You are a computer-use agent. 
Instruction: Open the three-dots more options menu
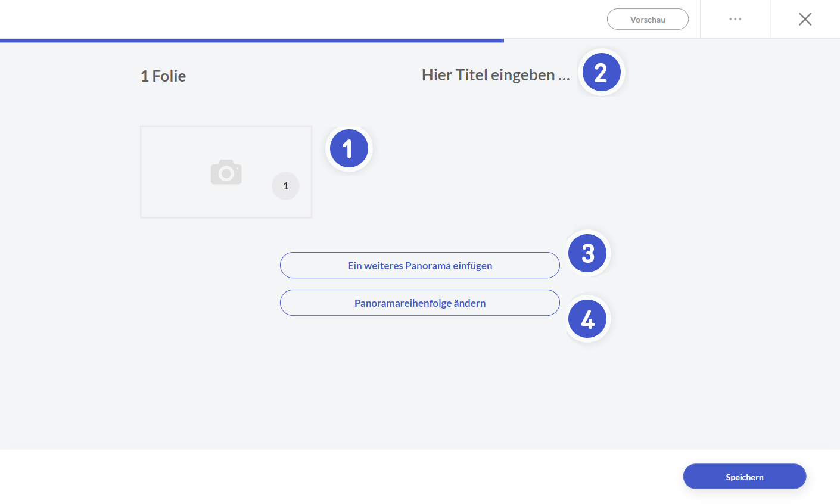click(x=735, y=19)
